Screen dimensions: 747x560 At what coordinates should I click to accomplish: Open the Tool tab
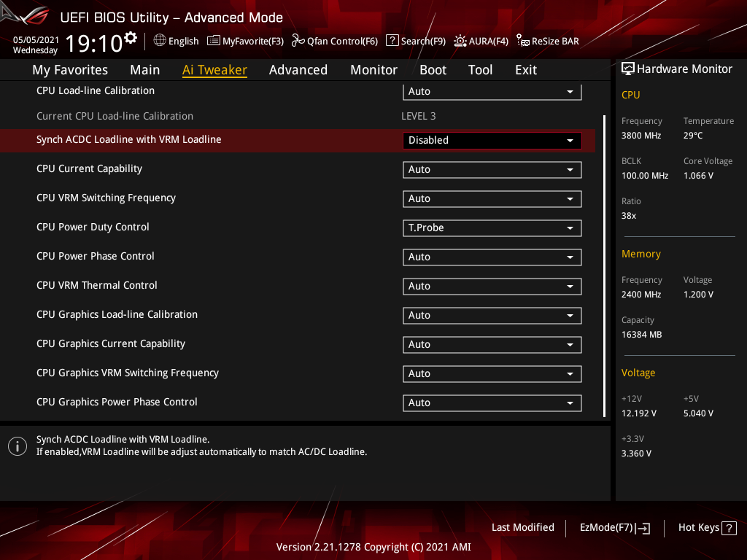pyautogui.click(x=480, y=70)
